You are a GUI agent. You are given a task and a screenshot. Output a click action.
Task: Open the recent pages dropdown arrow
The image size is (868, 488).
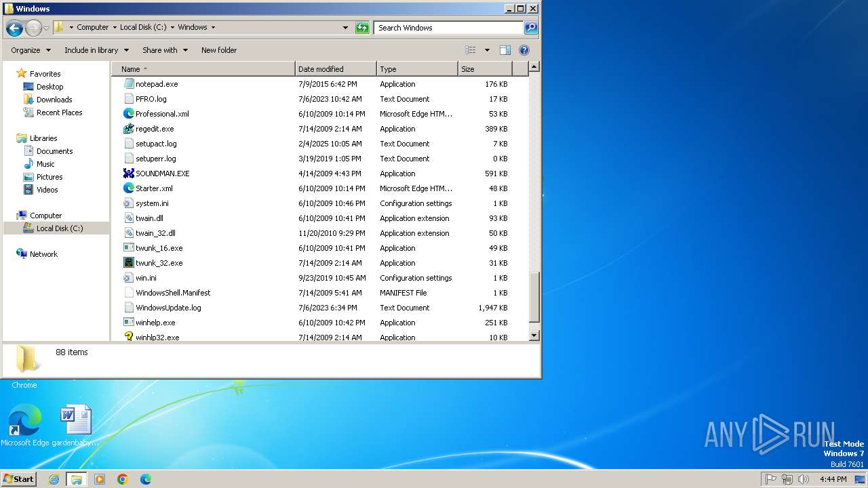click(x=46, y=28)
